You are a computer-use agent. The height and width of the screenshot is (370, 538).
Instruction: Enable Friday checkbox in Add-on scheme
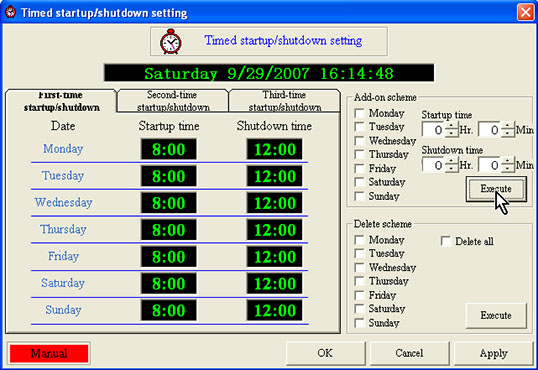tap(359, 169)
